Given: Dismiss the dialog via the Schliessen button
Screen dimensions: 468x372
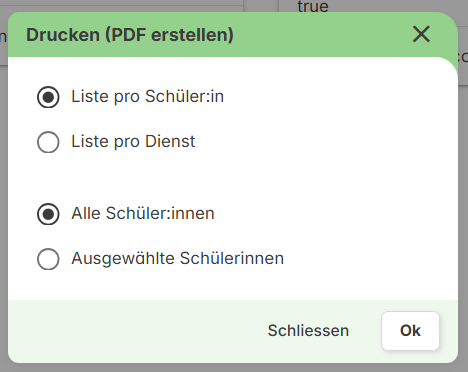Looking at the screenshot, I should point(308,331).
